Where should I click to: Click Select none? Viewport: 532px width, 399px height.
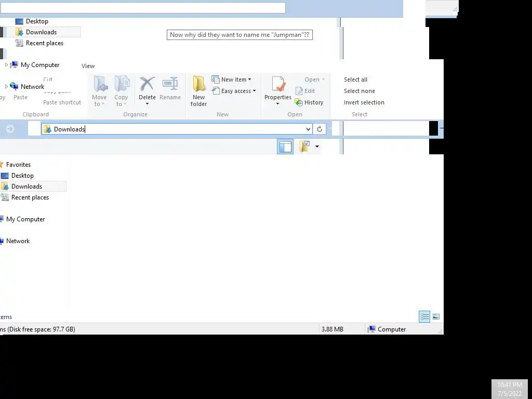pos(360,91)
